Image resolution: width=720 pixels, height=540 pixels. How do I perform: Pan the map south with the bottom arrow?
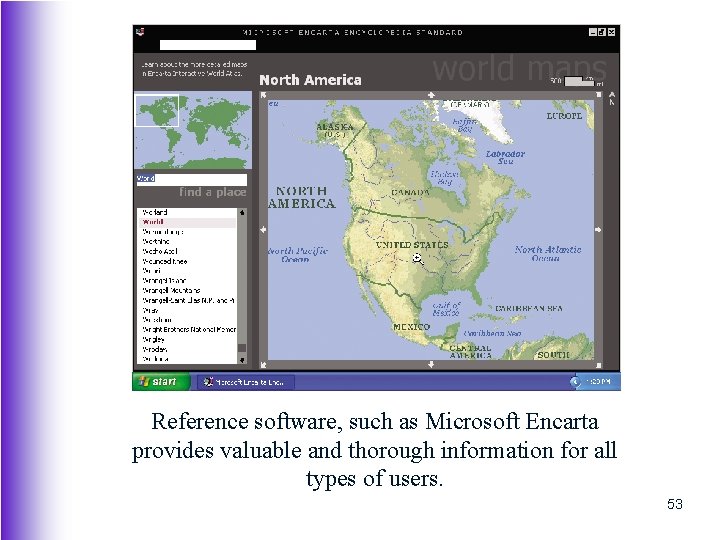coord(431,365)
